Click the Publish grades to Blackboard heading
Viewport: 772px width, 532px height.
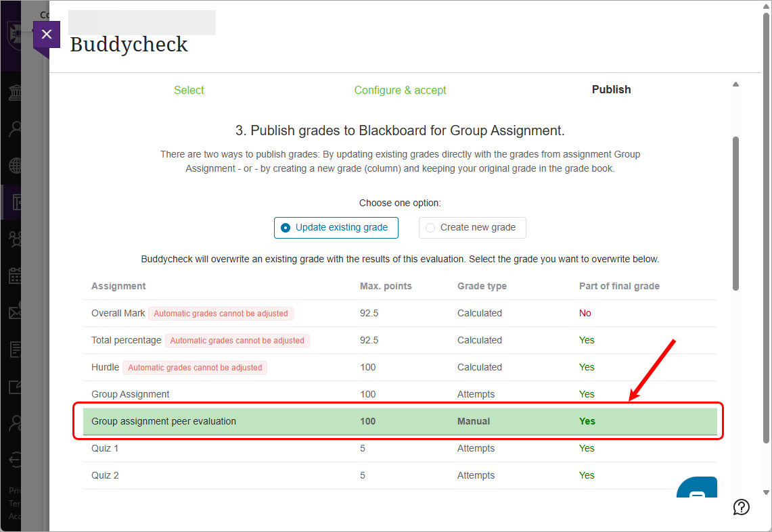(400, 130)
